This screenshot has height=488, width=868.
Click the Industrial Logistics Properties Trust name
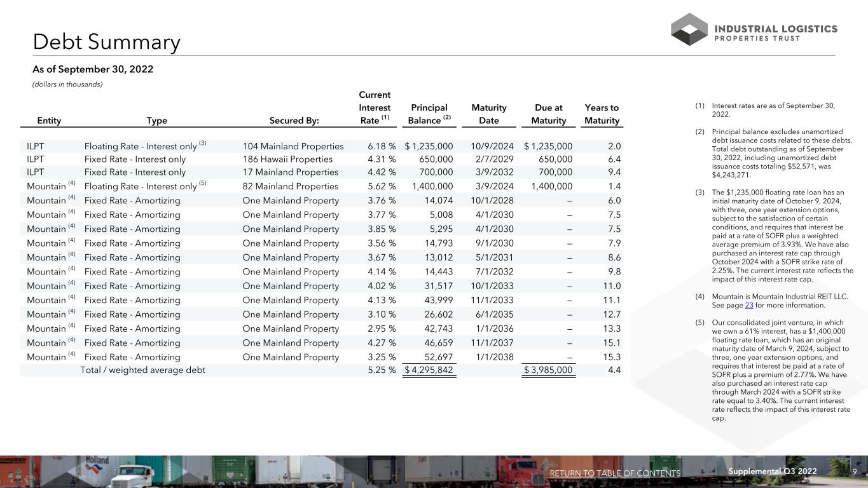(776, 33)
